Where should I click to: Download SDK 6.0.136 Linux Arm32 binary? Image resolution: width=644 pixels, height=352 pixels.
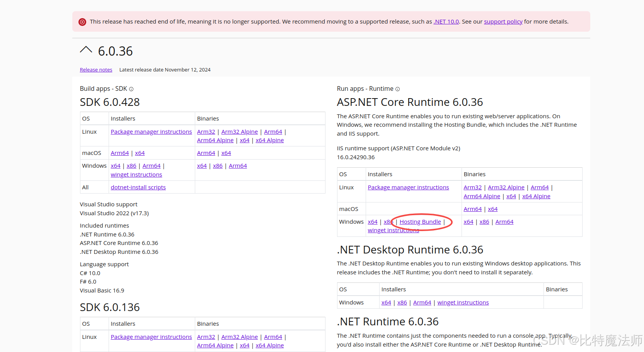(206, 337)
